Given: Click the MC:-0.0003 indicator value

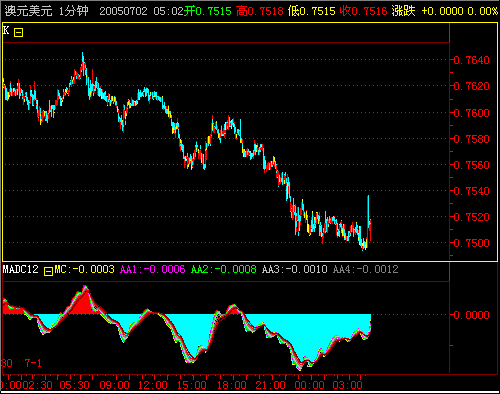Looking at the screenshot, I should pyautogui.click(x=84, y=269).
